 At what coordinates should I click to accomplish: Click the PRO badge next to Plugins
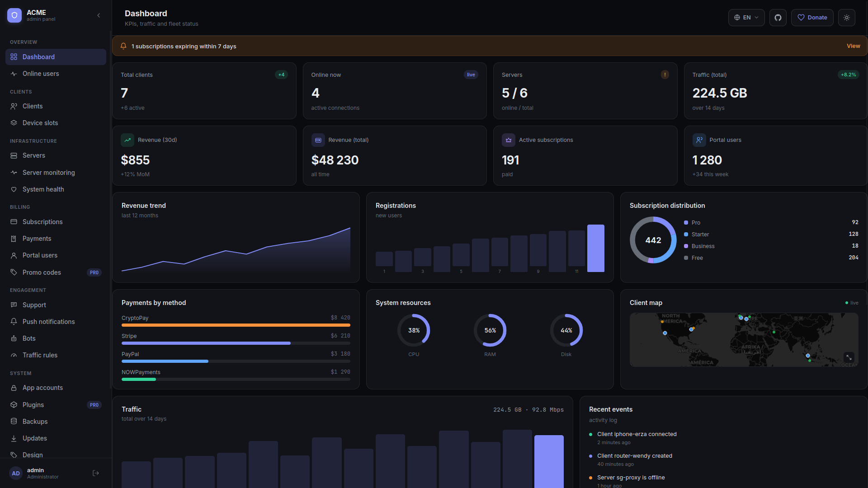pyautogui.click(x=94, y=405)
